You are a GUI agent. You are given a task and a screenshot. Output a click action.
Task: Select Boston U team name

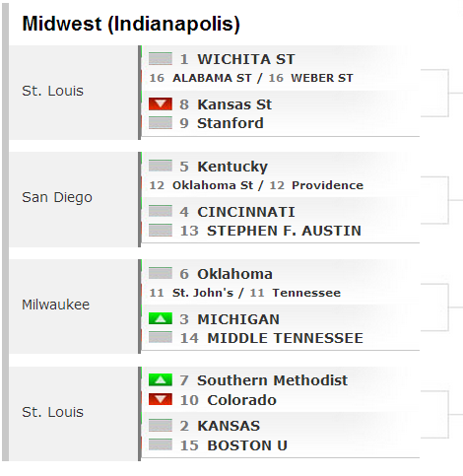point(247,445)
